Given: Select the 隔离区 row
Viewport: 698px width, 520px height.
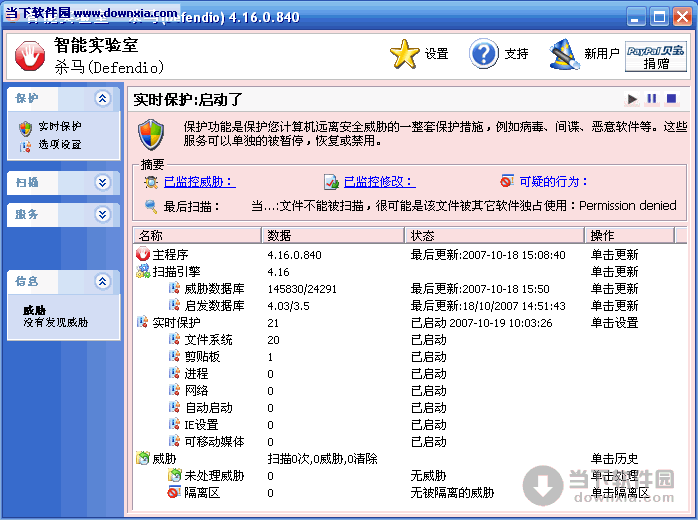Looking at the screenshot, I should point(410,493).
